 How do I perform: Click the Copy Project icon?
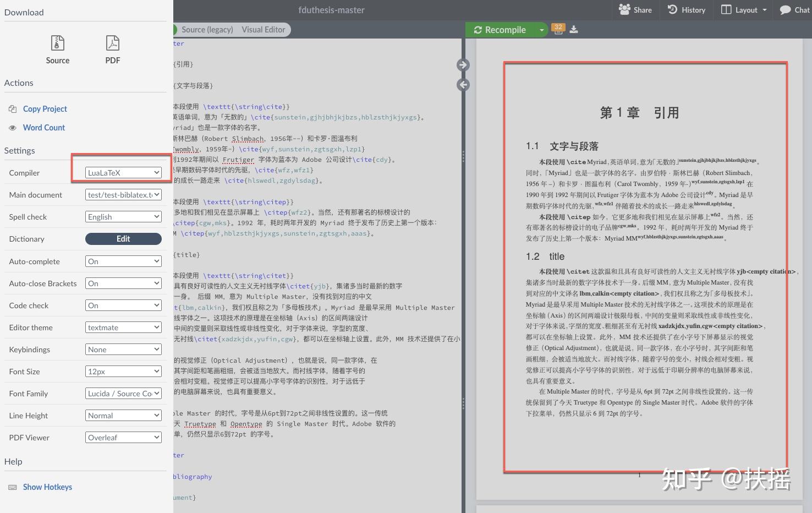13,109
